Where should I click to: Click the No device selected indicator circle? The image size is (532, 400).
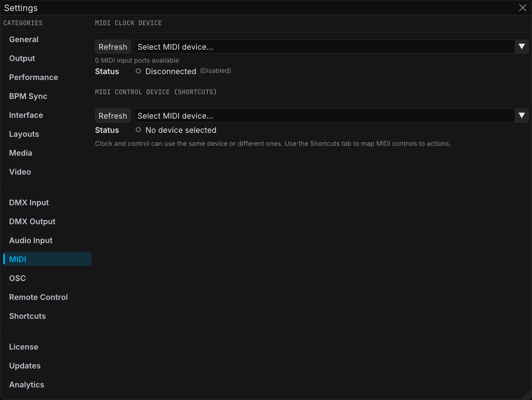[x=138, y=130]
